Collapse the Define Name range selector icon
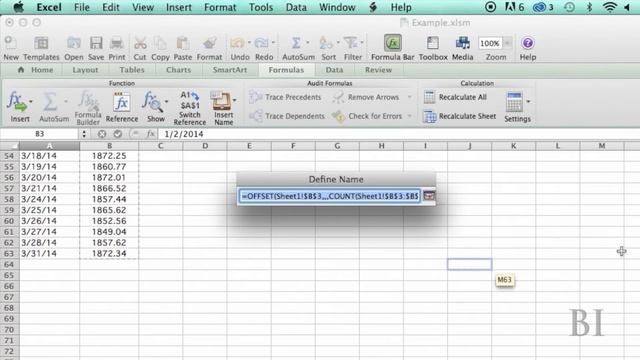640x360 pixels. pyautogui.click(x=429, y=196)
